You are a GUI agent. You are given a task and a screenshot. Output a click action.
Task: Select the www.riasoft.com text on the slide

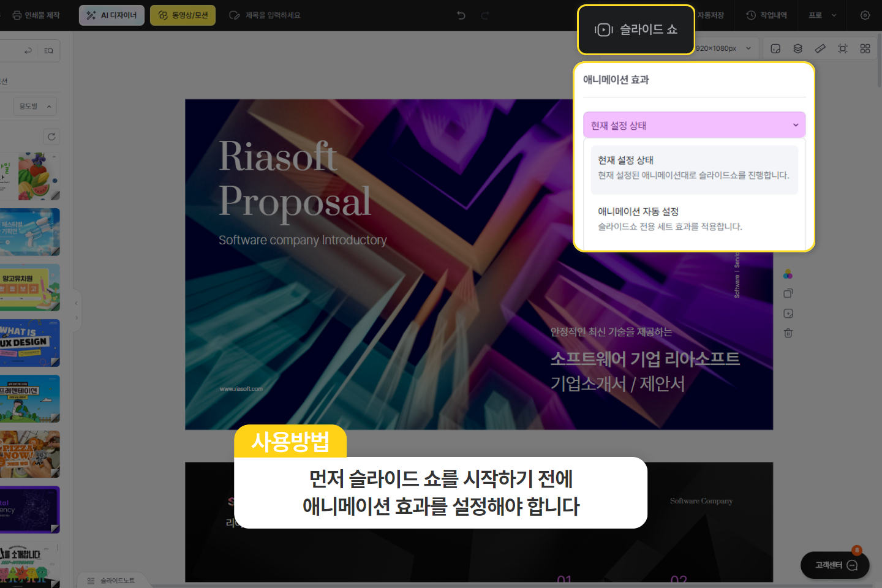tap(241, 389)
